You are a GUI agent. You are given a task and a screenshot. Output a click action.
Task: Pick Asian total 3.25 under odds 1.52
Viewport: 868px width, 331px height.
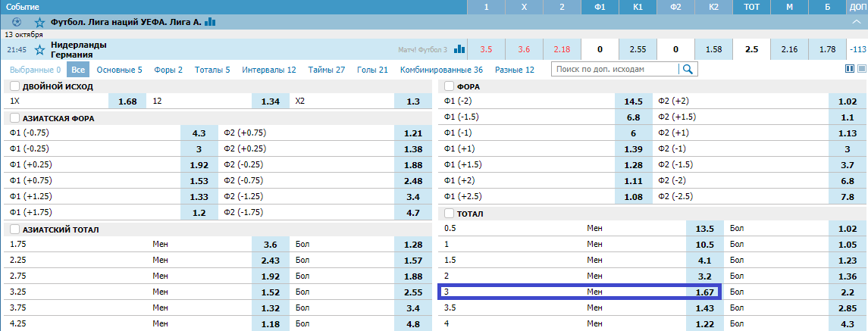pyautogui.click(x=270, y=291)
